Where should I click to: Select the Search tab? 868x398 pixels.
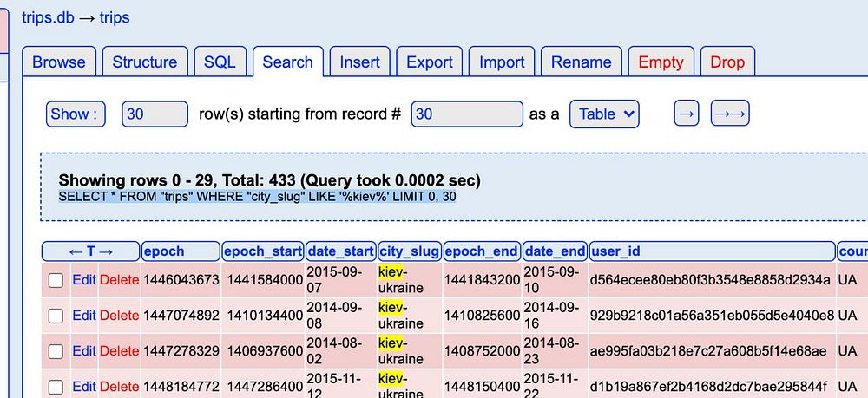click(x=288, y=62)
